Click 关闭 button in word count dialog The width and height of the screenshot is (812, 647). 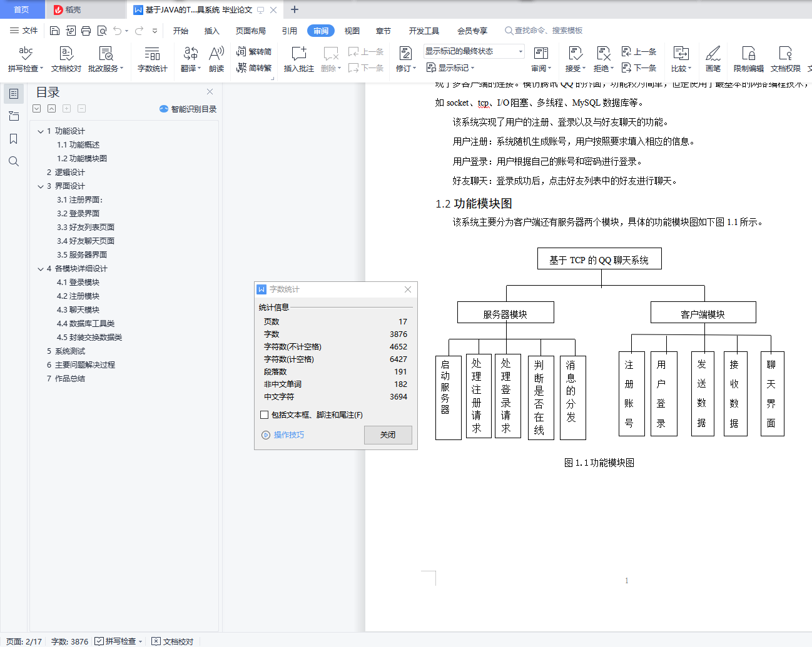pos(388,435)
